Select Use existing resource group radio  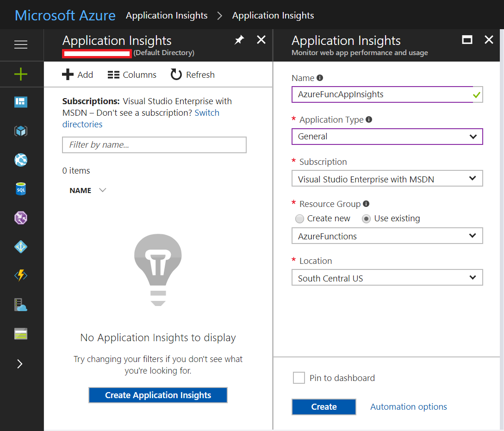coord(366,219)
